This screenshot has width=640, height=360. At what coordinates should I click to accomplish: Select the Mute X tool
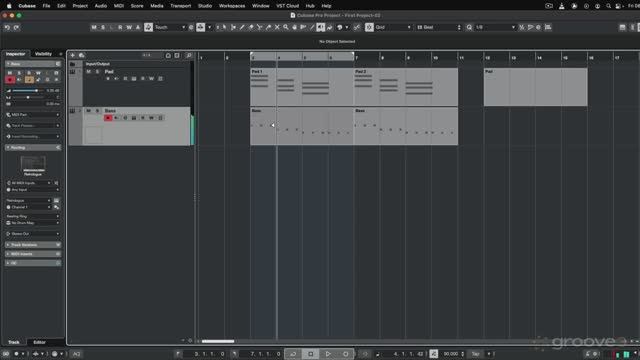click(x=277, y=27)
